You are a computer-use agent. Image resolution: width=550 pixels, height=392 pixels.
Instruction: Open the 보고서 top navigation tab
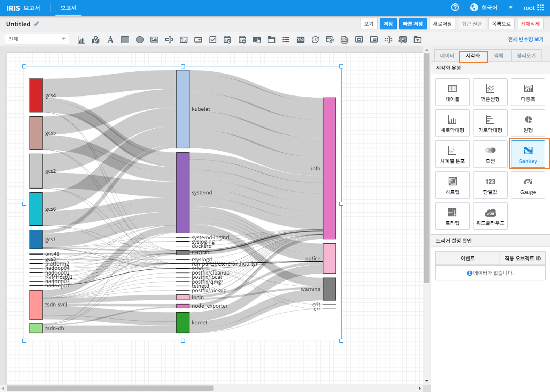coord(68,8)
